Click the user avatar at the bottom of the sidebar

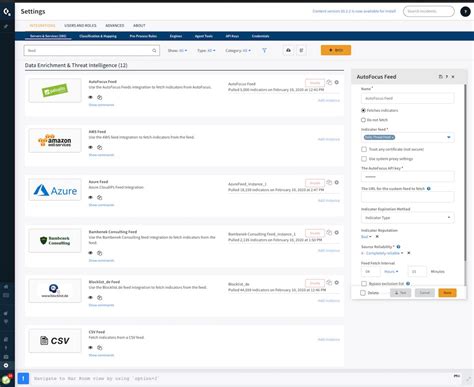point(6,379)
